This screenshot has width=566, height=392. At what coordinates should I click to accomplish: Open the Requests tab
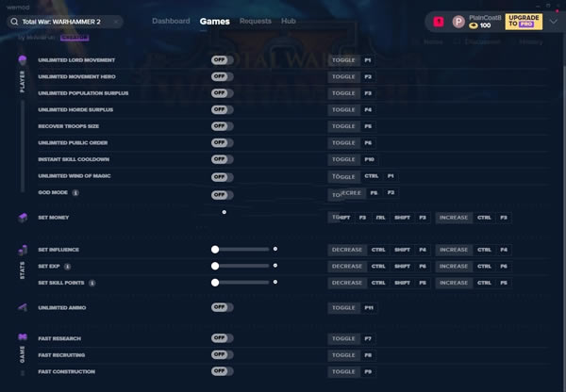point(255,21)
